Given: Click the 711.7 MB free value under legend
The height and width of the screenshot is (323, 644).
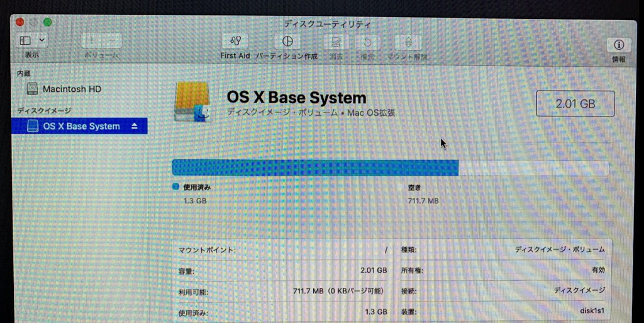Looking at the screenshot, I should pos(423,201).
